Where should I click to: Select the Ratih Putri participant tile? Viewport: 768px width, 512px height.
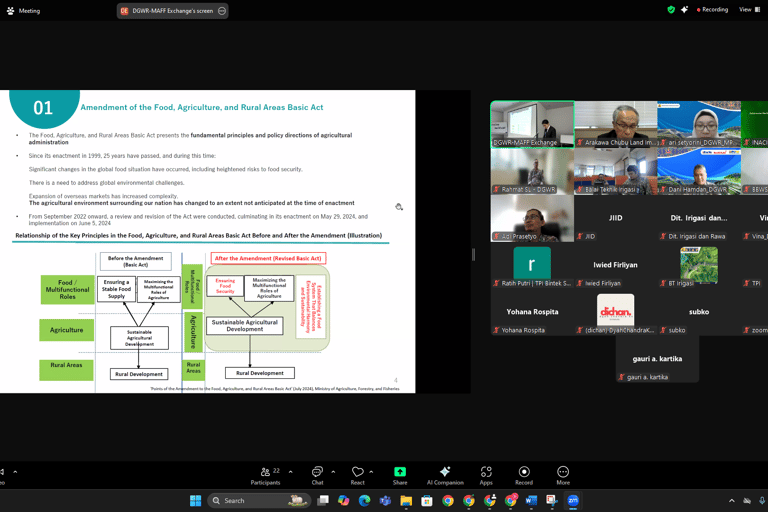532,265
